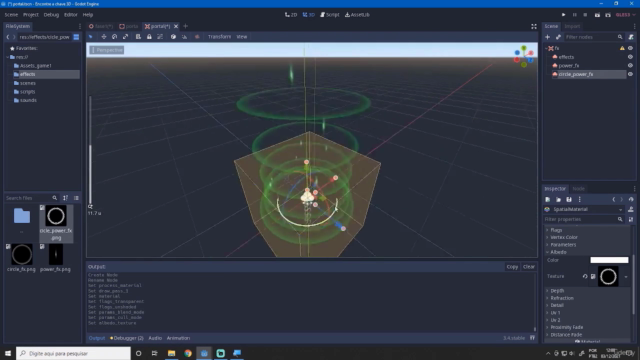Click the Perspective view button
640x360 pixels.
[x=107, y=50]
